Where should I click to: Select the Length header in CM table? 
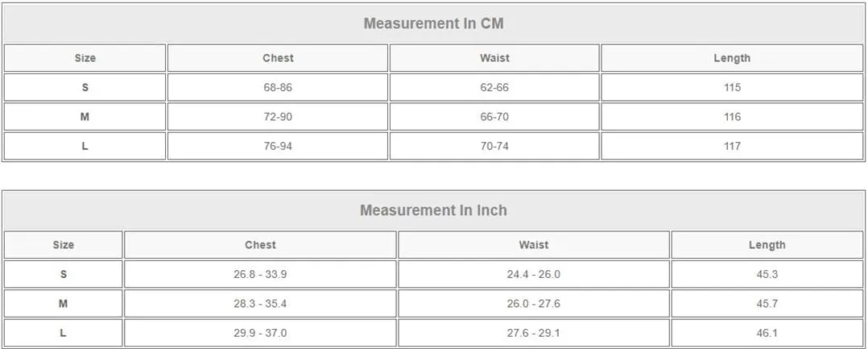pyautogui.click(x=732, y=58)
